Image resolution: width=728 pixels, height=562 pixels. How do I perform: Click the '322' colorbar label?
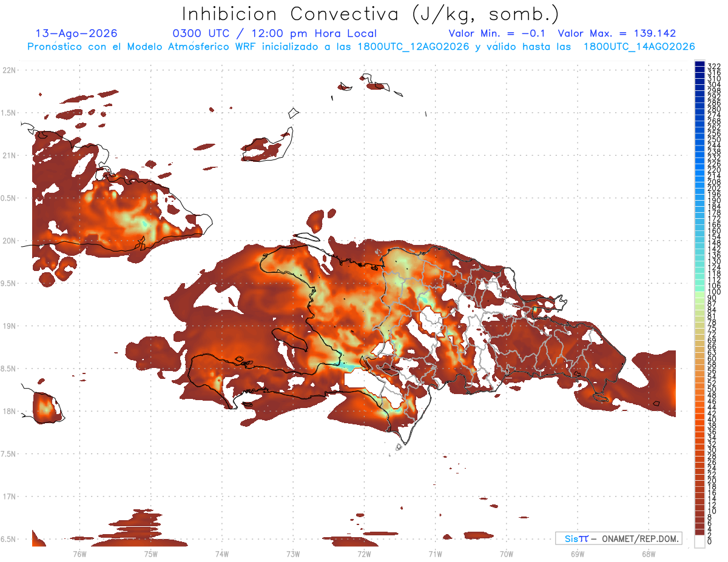coord(715,66)
